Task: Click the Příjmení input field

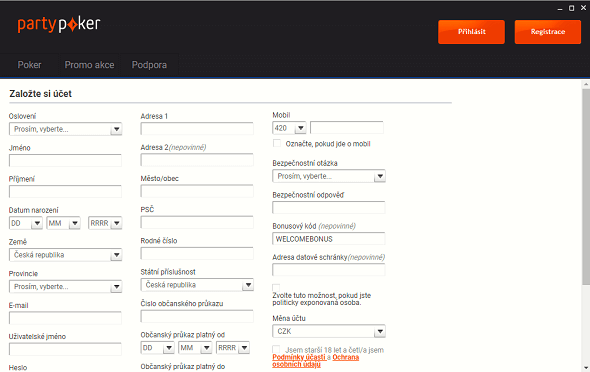Action: point(65,191)
